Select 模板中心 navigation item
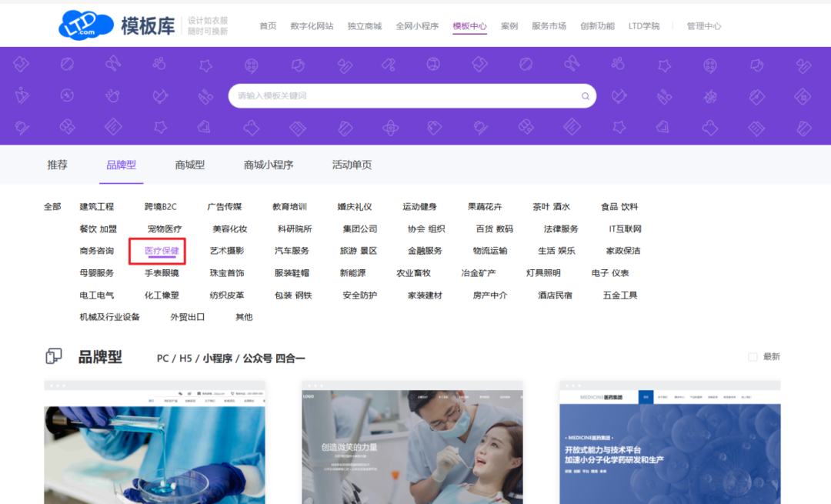The height and width of the screenshot is (504, 831). pyautogui.click(x=469, y=26)
